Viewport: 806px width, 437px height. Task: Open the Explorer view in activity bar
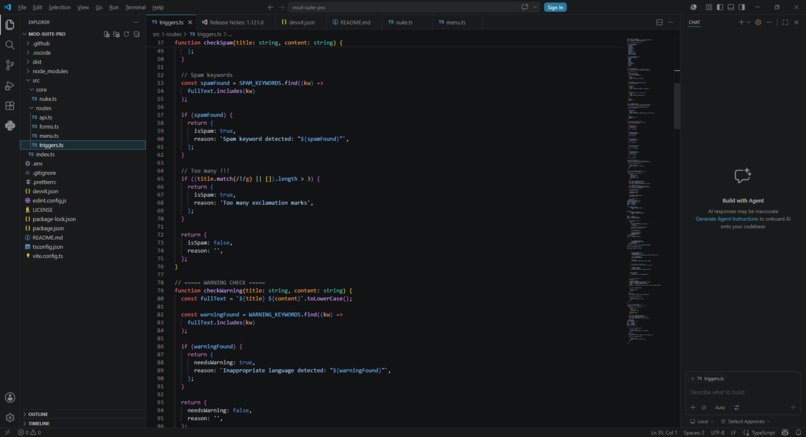click(x=10, y=25)
